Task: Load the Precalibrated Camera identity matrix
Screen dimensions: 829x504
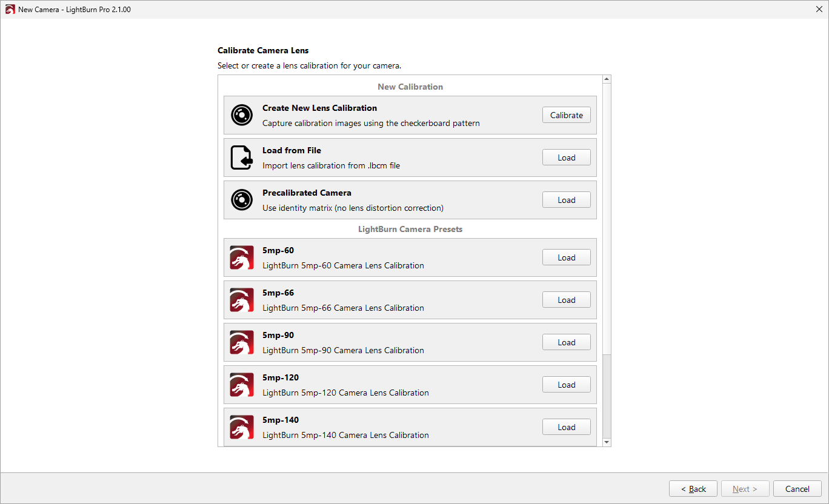Action: pyautogui.click(x=567, y=200)
